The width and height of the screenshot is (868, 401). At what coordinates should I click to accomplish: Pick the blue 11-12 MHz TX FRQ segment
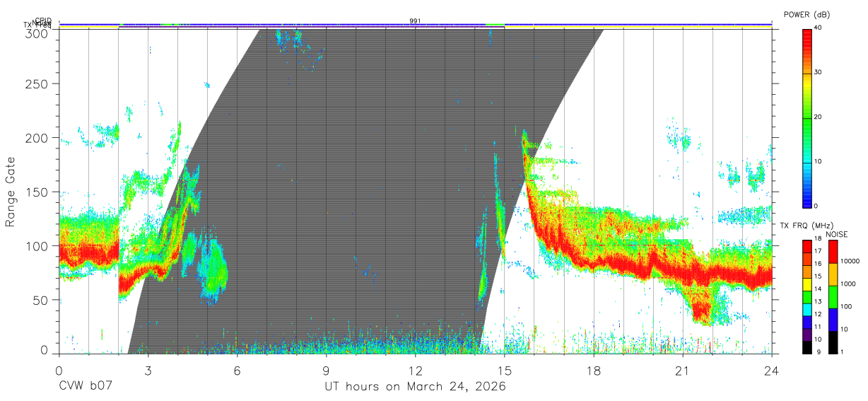tap(807, 321)
